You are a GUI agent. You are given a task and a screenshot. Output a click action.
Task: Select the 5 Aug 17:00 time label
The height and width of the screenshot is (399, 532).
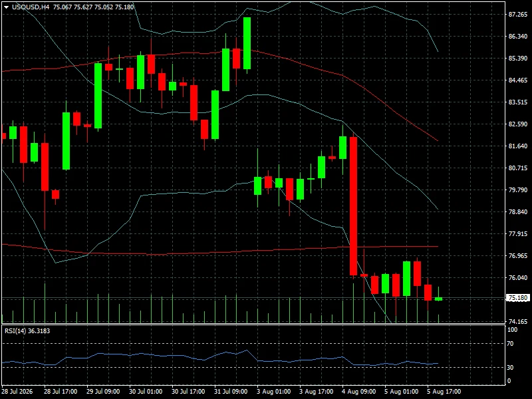444,391
